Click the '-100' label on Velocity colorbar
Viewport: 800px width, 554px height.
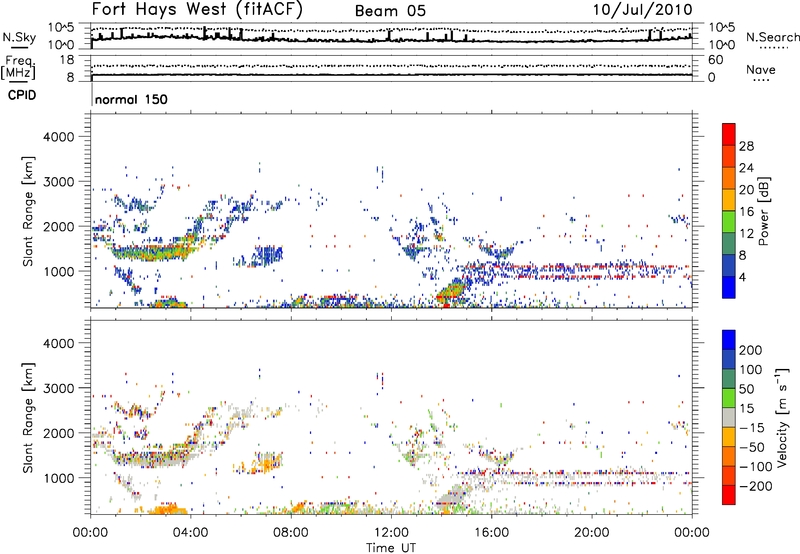tap(755, 467)
